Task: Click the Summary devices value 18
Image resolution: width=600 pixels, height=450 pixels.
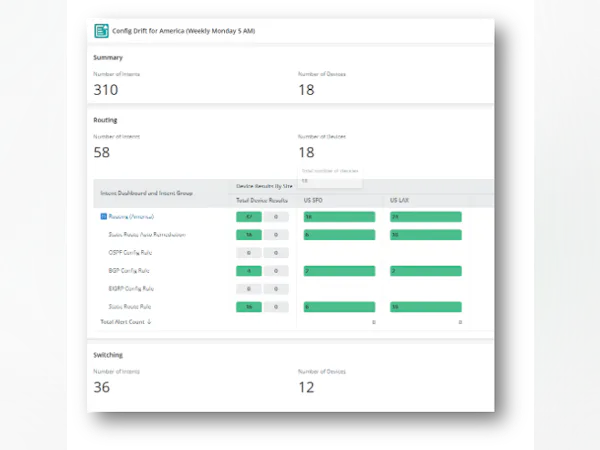Action: click(x=306, y=90)
